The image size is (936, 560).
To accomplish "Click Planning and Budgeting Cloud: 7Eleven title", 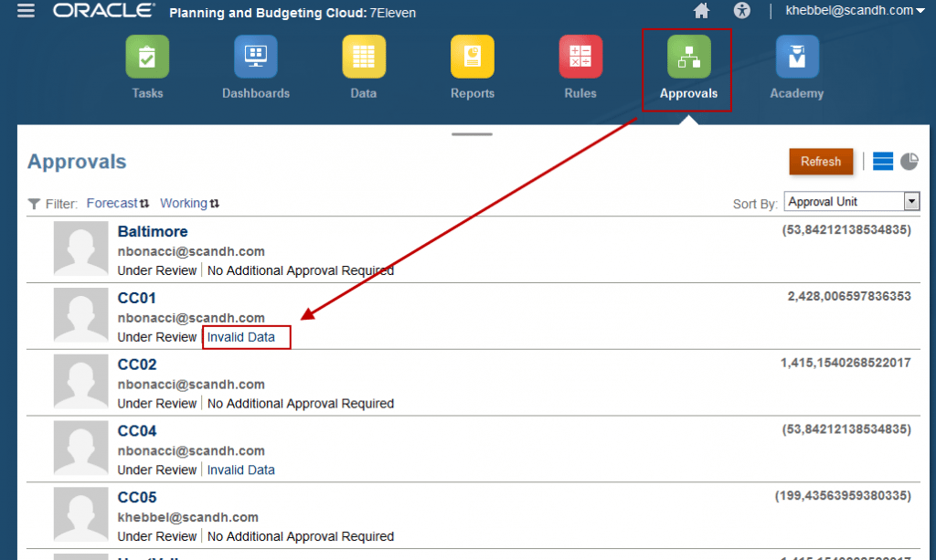I will point(292,13).
